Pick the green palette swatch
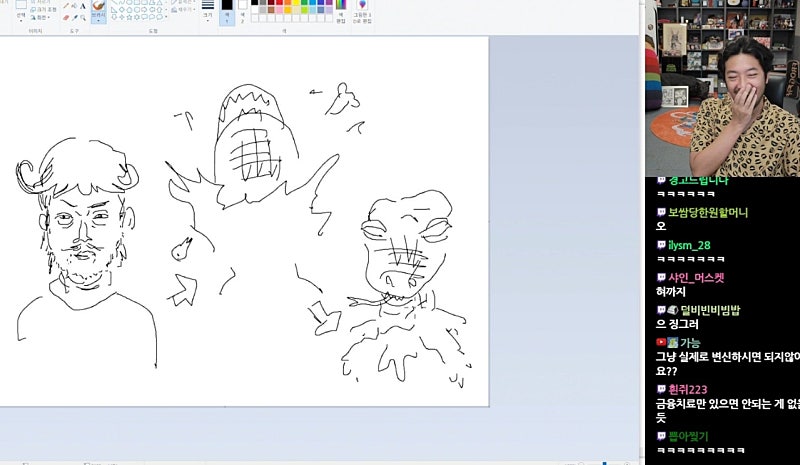Screen dimensions: 800x465 pos(304,2)
